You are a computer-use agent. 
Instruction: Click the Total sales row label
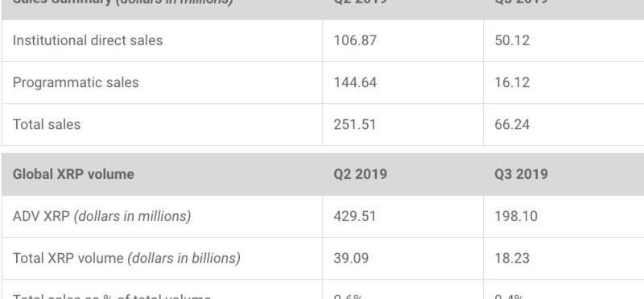click(47, 124)
